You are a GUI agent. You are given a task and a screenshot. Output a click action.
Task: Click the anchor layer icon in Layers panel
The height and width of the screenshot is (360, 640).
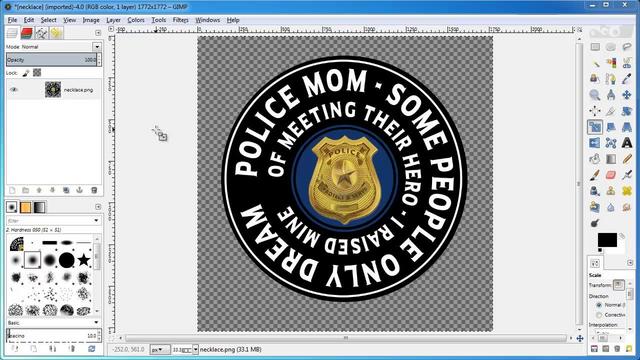(x=80, y=191)
